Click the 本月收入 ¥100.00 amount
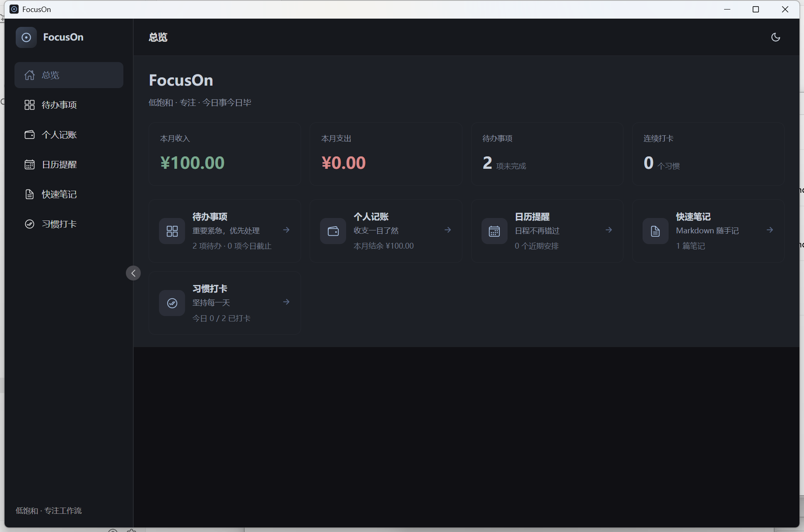Viewport: 804px width, 532px height. tap(192, 163)
